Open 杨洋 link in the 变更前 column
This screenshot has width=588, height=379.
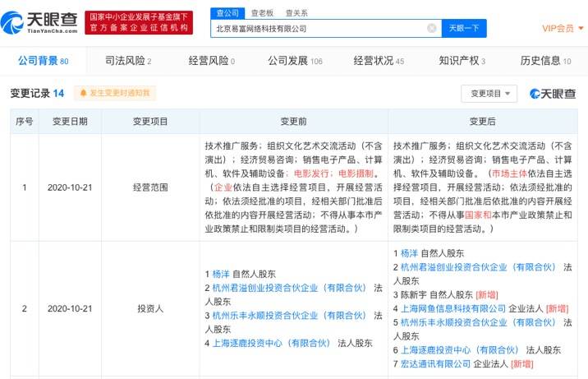220,275
